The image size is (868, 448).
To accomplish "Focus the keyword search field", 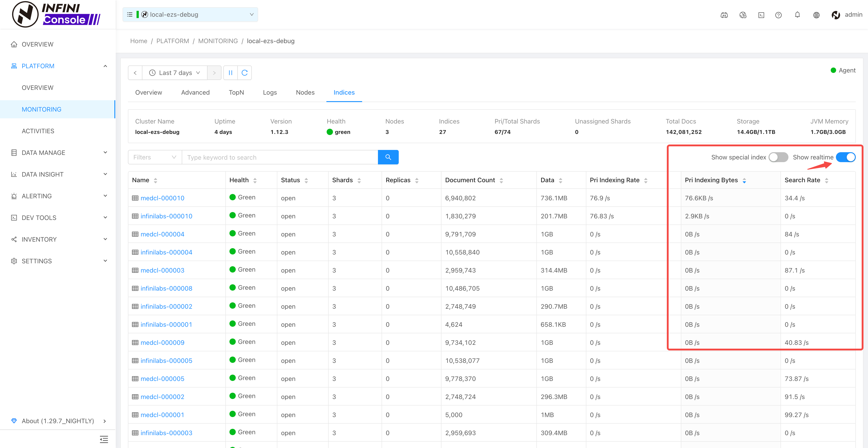I will 280,157.
